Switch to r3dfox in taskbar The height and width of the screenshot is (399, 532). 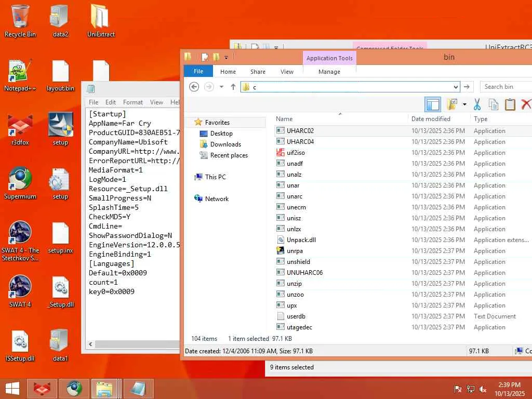42,389
